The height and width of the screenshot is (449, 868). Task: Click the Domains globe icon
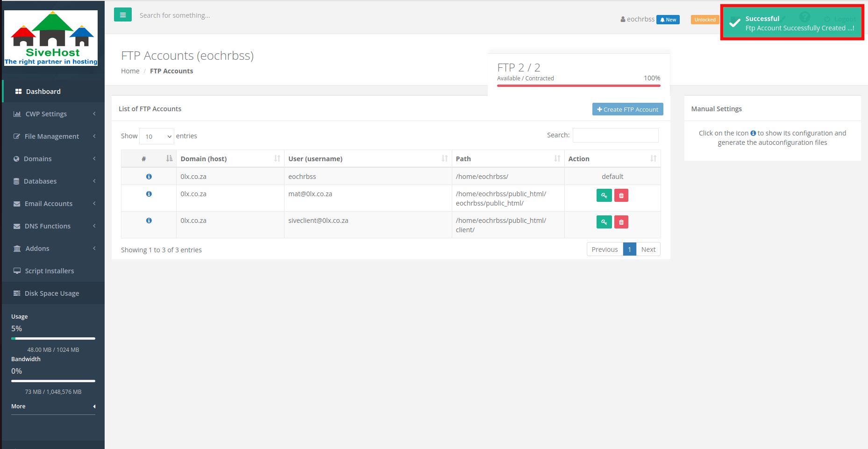click(x=16, y=159)
